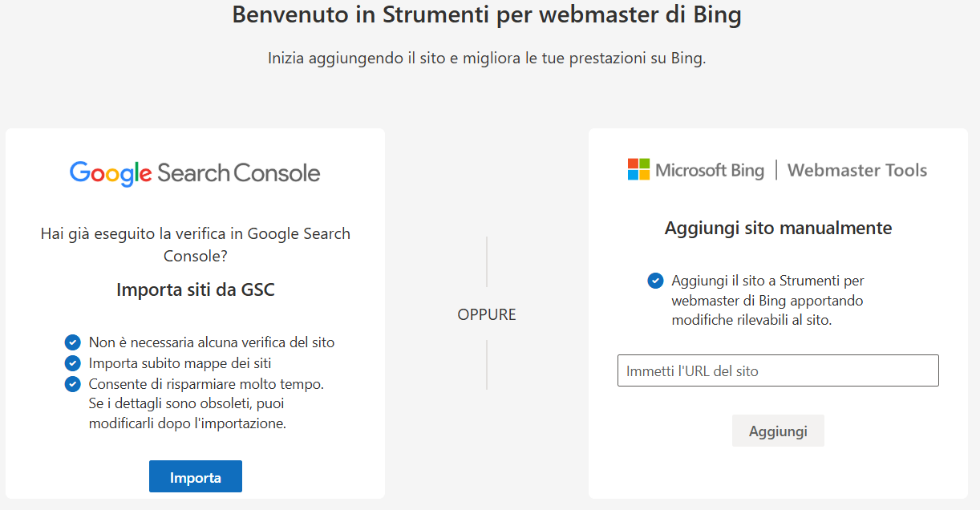Click "Search Console" gray text in logo
The image size is (980, 510).
point(238,173)
